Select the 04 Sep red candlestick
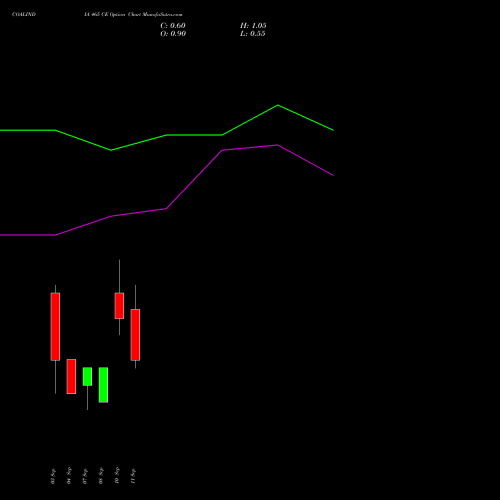500x500 pixels. click(71, 376)
